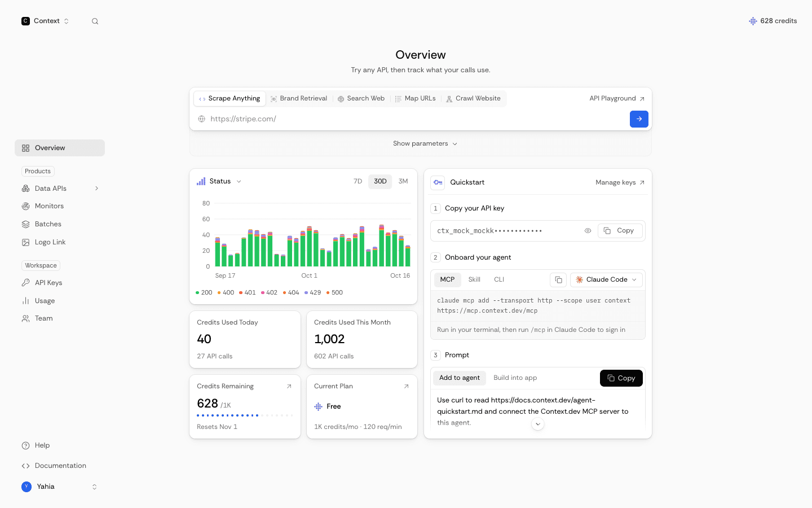This screenshot has height=508, width=812.
Task: Select the 7D time range
Action: [x=358, y=181]
